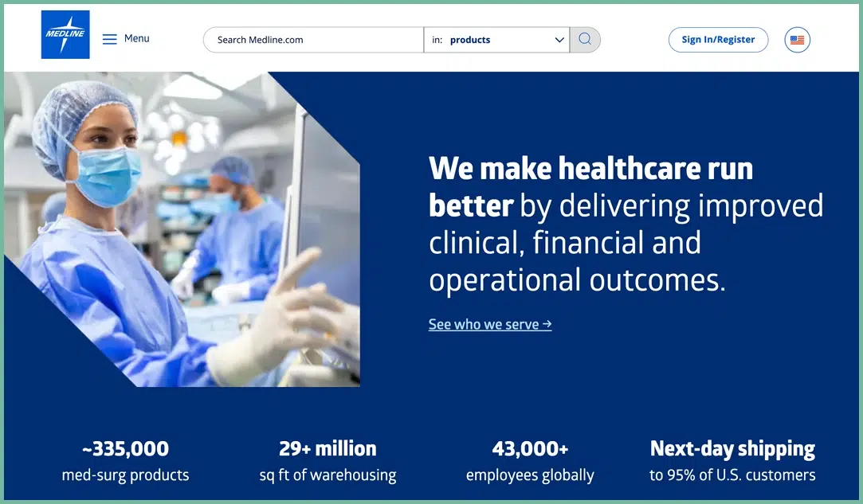Follow the 'See who we serve' link
Viewport: 863px width, 504px height.
point(489,324)
